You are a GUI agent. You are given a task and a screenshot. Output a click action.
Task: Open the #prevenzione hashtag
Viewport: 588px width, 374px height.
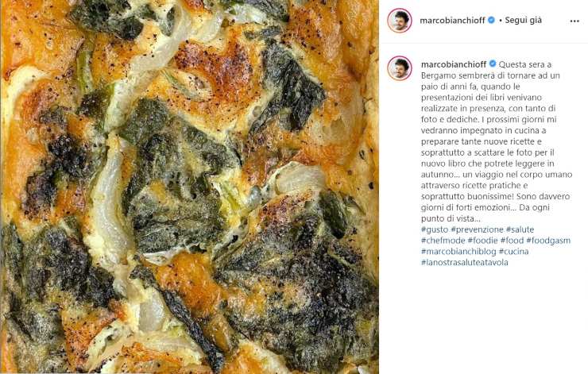click(477, 229)
